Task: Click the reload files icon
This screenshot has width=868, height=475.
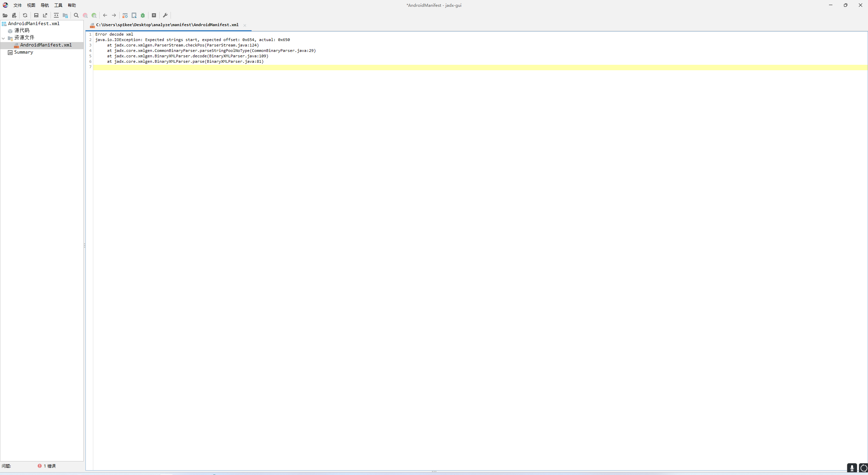Action: 25,15
